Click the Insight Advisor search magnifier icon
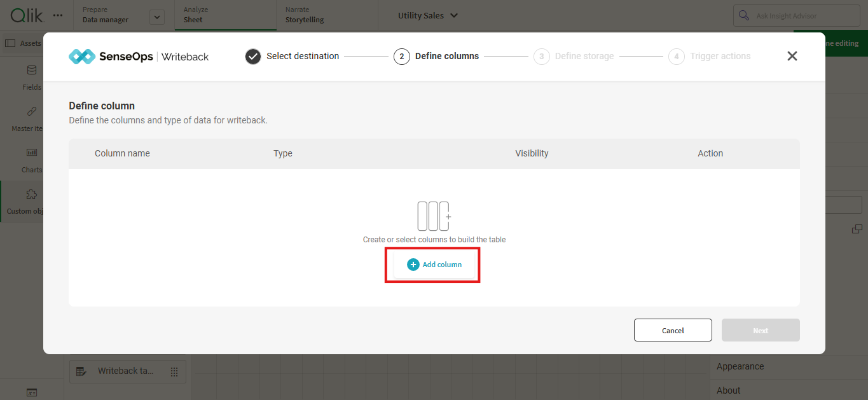868x400 pixels. pos(744,15)
